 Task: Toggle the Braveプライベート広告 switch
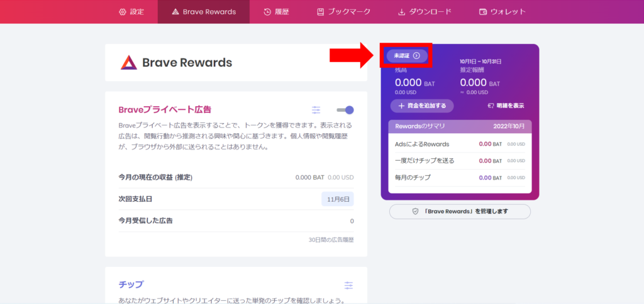tap(345, 110)
